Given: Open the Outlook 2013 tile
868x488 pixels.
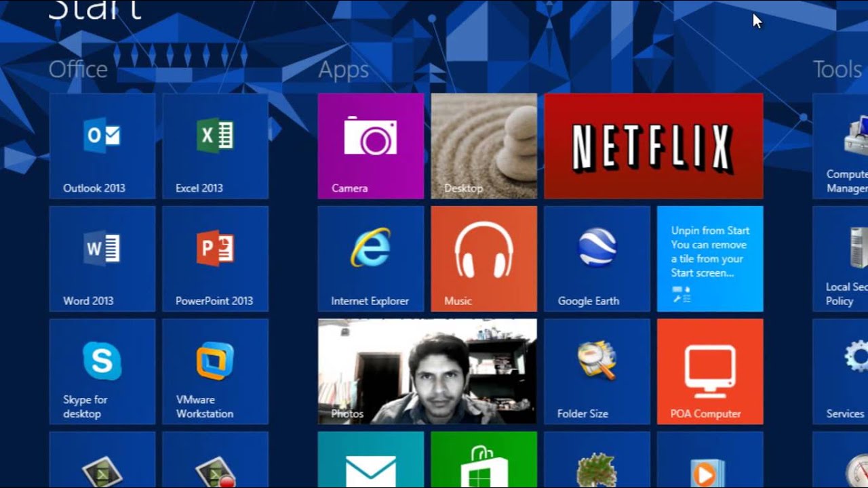Looking at the screenshot, I should click(102, 146).
